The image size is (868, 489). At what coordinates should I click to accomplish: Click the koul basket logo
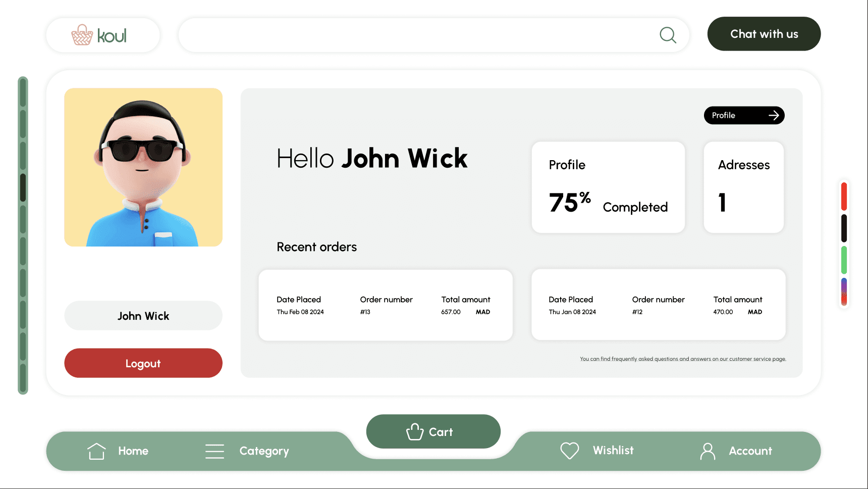(x=99, y=35)
